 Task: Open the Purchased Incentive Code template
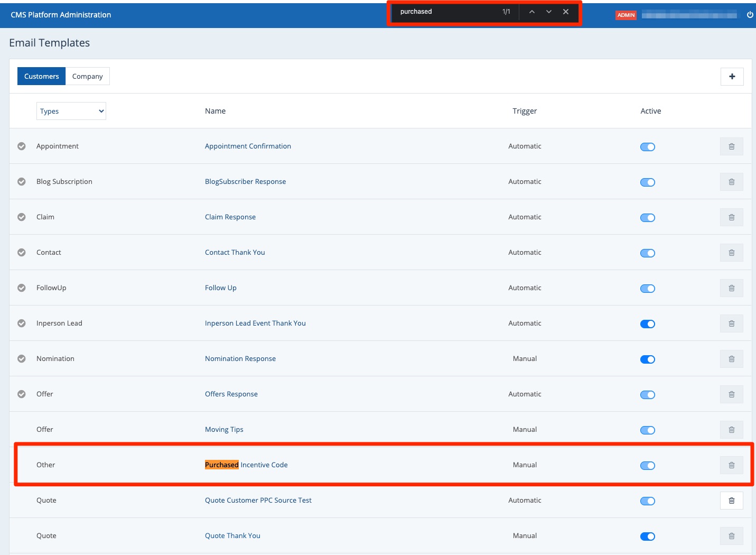tap(246, 465)
